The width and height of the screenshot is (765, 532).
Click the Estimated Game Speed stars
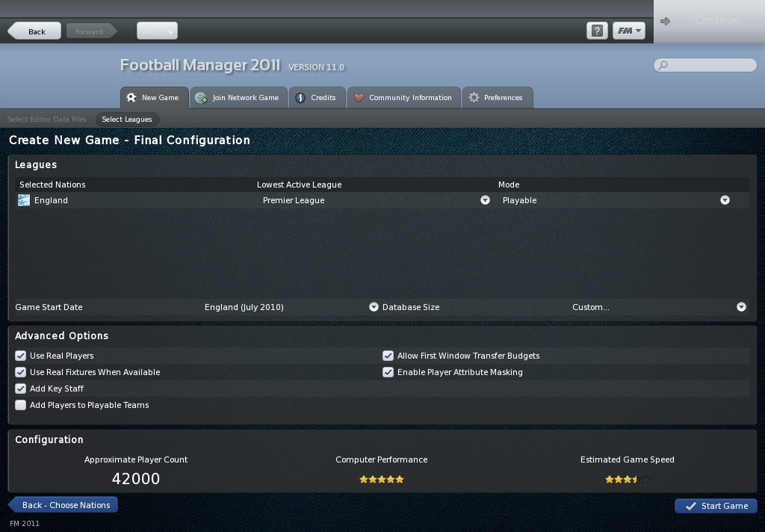coord(627,479)
